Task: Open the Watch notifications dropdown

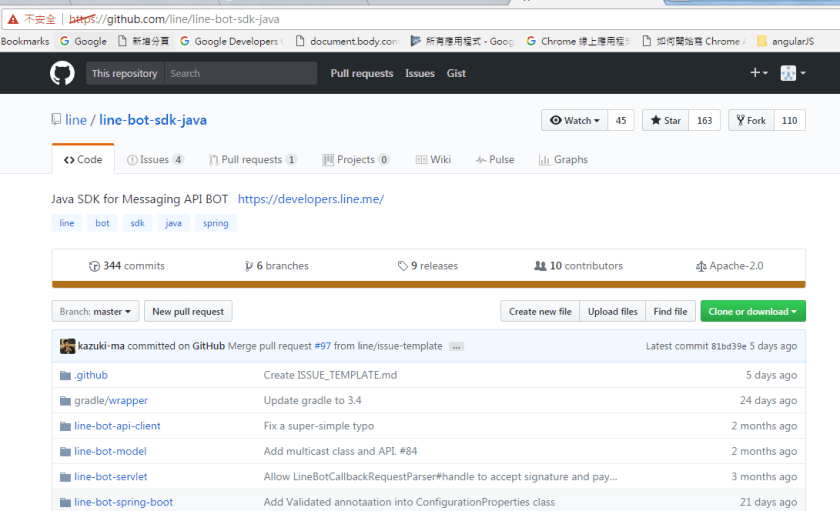Action: pyautogui.click(x=574, y=120)
